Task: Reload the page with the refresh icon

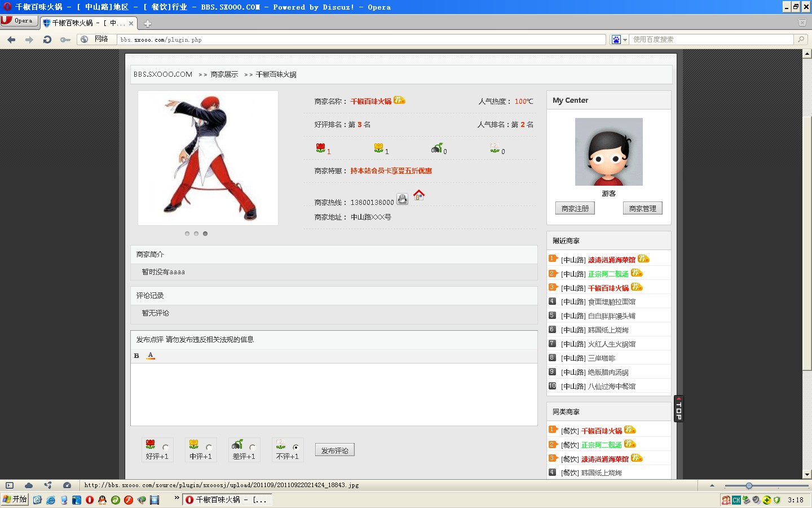Action: coord(47,40)
